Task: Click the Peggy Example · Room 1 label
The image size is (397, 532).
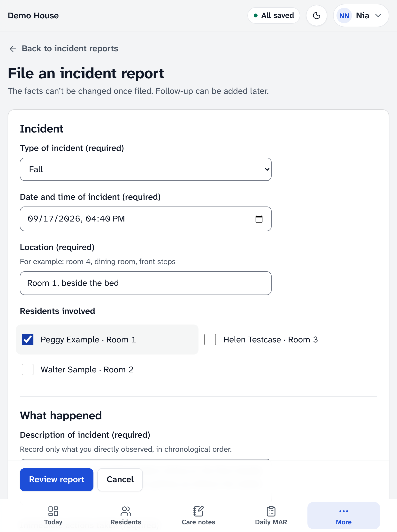Action: point(88,340)
